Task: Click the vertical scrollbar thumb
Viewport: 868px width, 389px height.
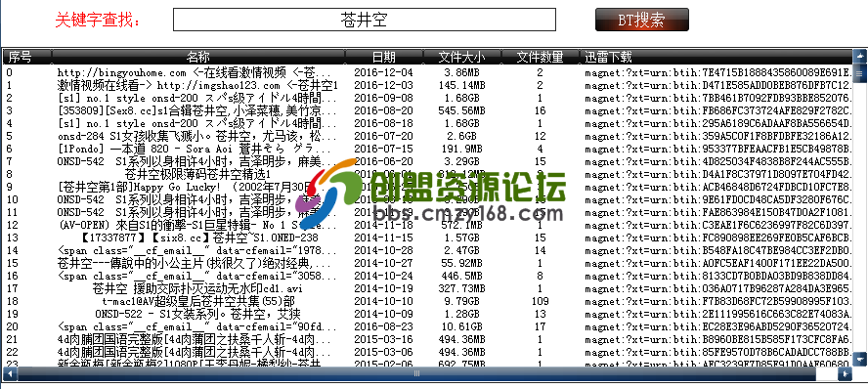Action: click(x=860, y=73)
